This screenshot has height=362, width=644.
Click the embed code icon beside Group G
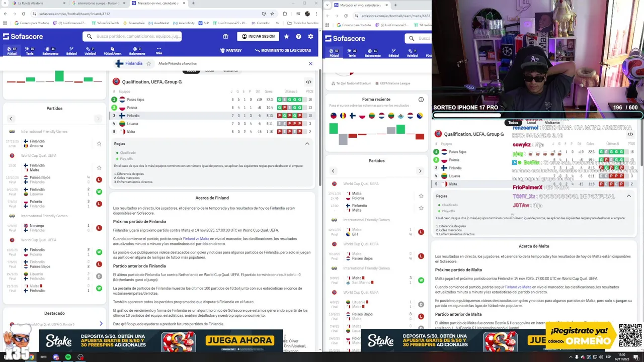point(308,81)
